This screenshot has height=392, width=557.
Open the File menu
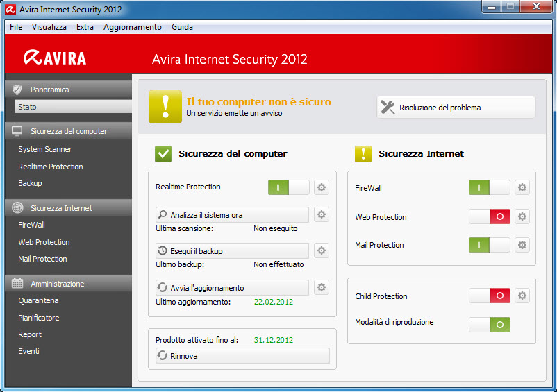[16, 27]
